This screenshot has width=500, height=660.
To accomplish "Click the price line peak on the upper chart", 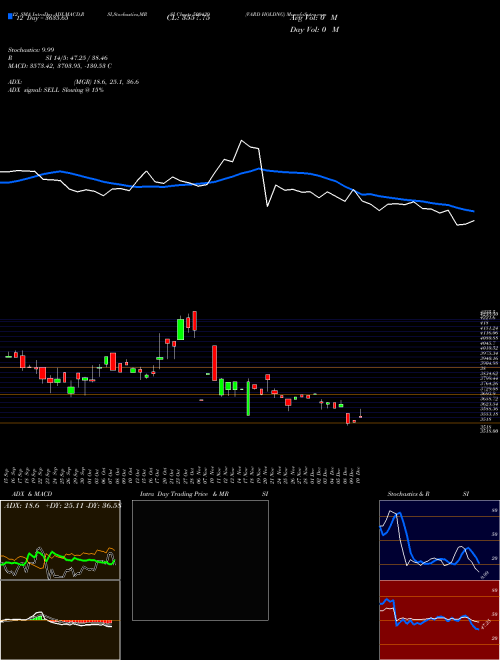I will tap(242, 141).
